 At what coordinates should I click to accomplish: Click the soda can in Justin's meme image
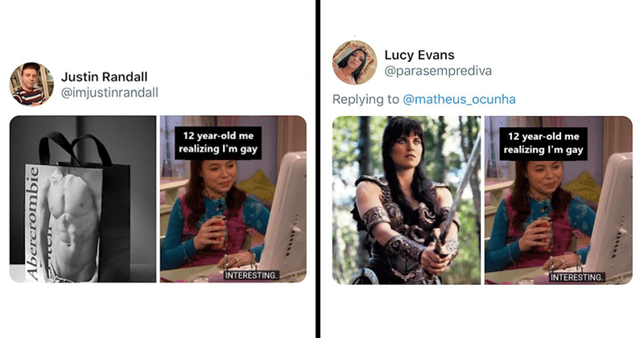(x=220, y=233)
